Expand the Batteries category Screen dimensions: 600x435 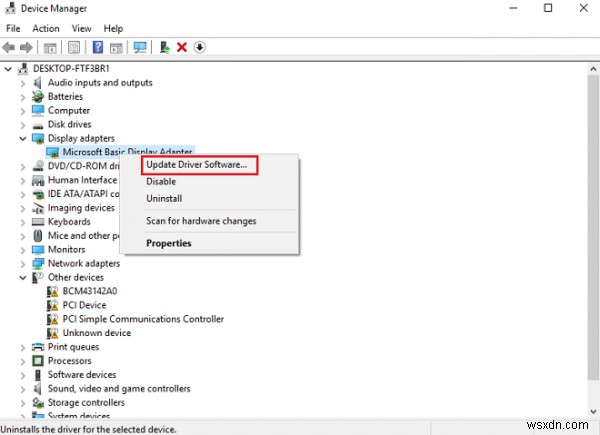click(23, 97)
